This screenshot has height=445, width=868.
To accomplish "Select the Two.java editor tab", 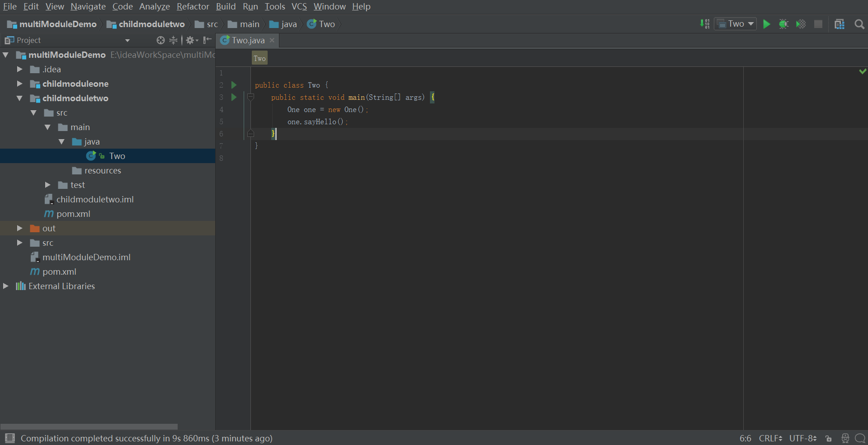I will point(247,41).
